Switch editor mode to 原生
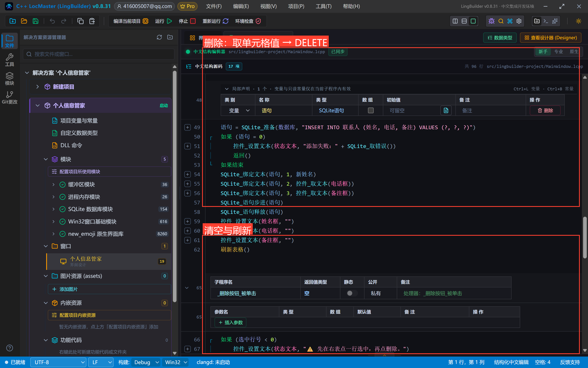The width and height of the screenshot is (588, 368). click(574, 52)
